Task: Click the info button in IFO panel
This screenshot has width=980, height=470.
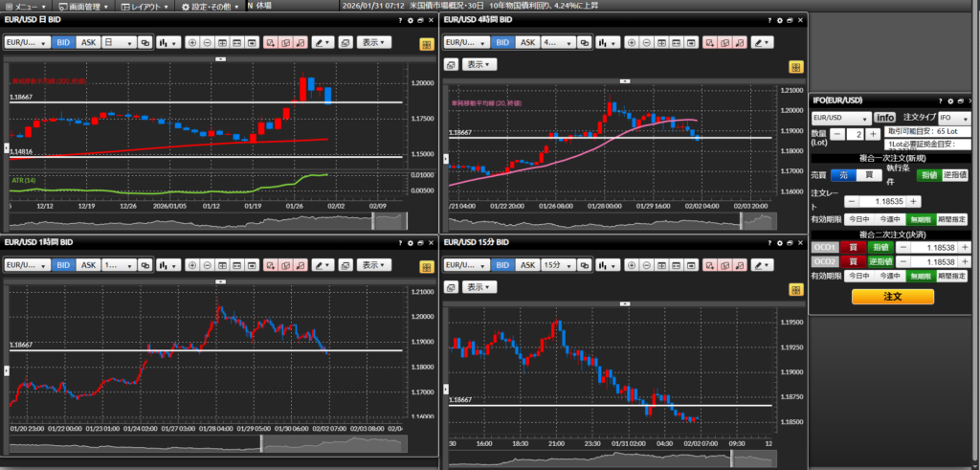Action: click(885, 117)
